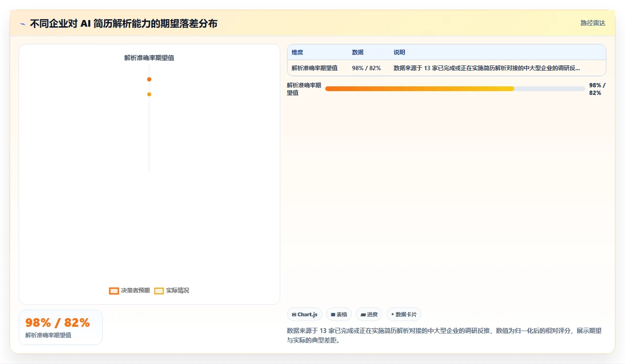Click the 路径雷达 label in header
The height and width of the screenshot is (364, 625).
pyautogui.click(x=593, y=23)
